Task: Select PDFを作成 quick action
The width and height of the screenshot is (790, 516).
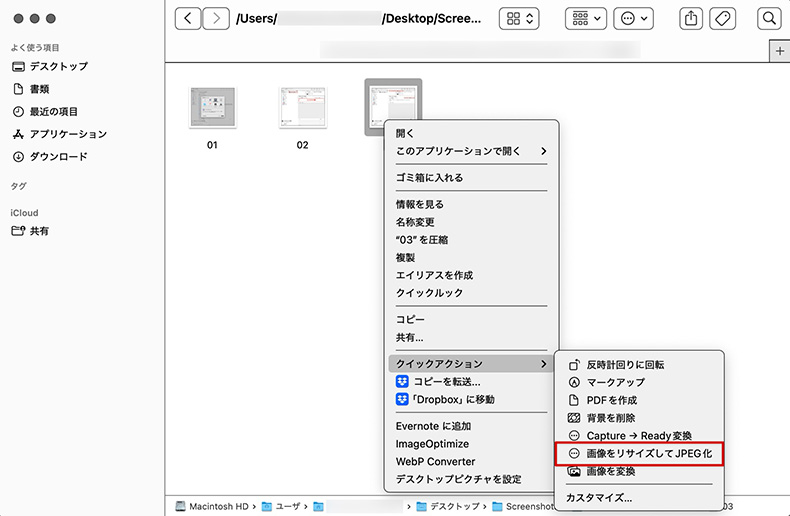Action: (x=639, y=400)
